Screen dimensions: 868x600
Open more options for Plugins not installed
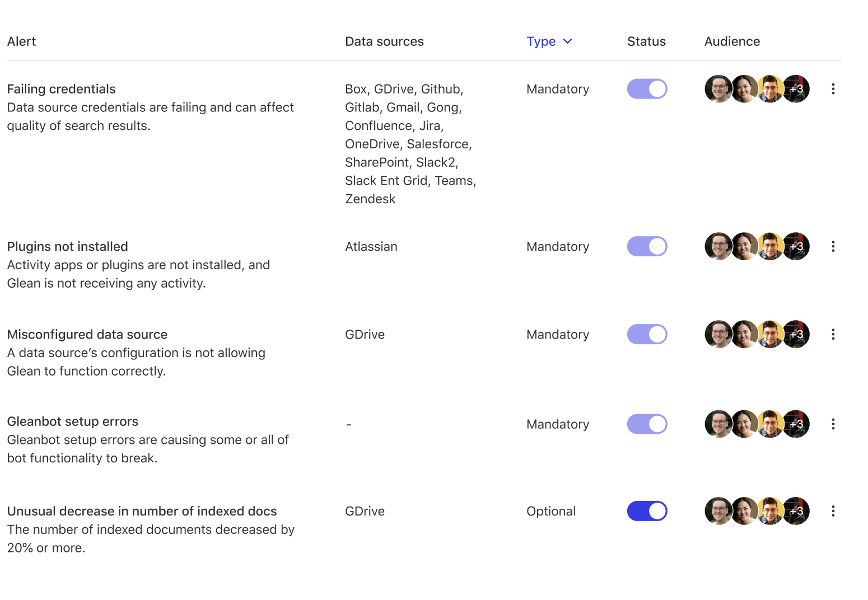pyautogui.click(x=833, y=246)
